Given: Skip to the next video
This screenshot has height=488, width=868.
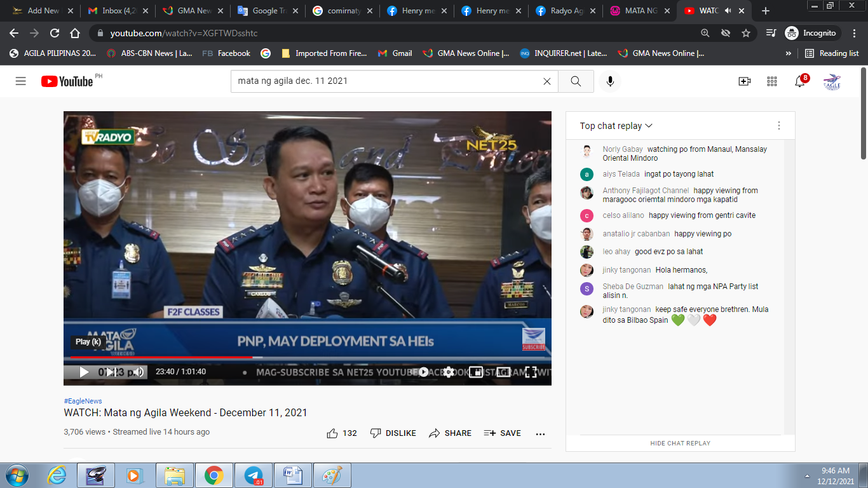Looking at the screenshot, I should pos(111,372).
